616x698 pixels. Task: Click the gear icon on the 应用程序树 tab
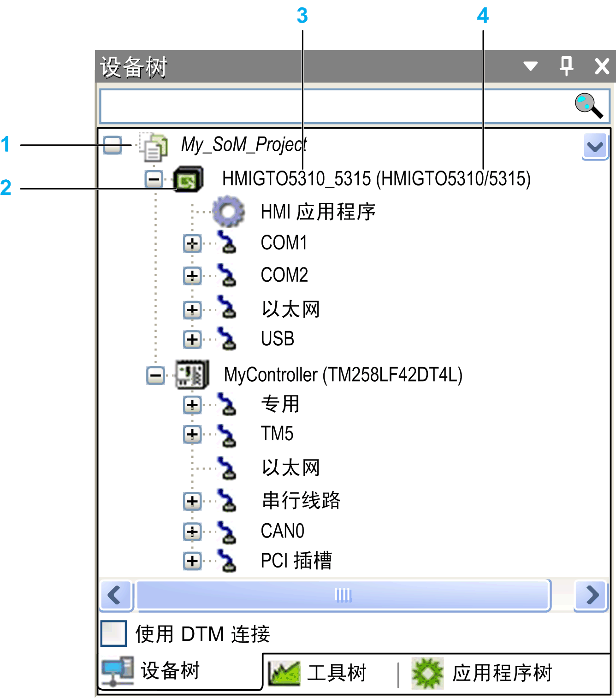427,672
